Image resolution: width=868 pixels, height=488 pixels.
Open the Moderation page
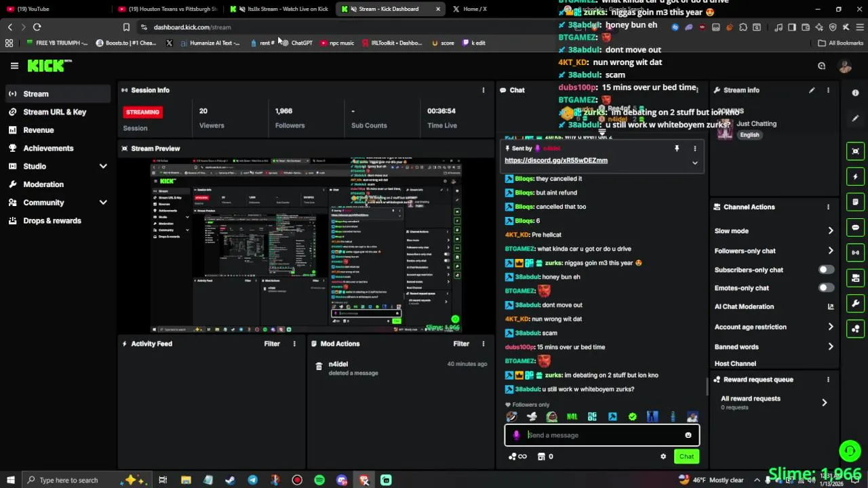58,184
